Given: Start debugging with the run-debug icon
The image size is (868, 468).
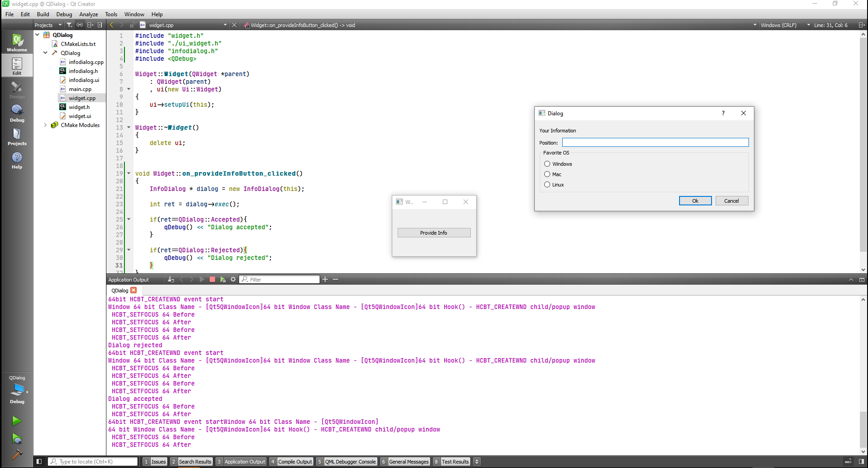Looking at the screenshot, I should (x=17, y=438).
